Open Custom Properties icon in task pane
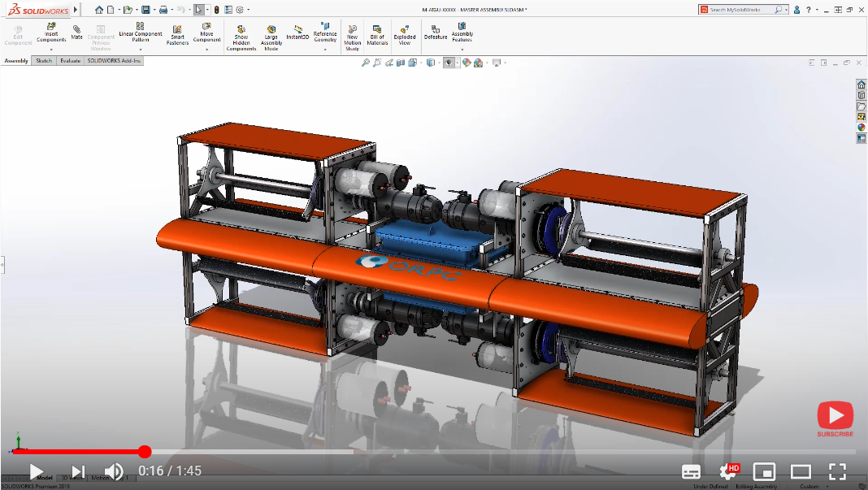Viewport: 868px width, 490px height. pyautogui.click(x=861, y=138)
